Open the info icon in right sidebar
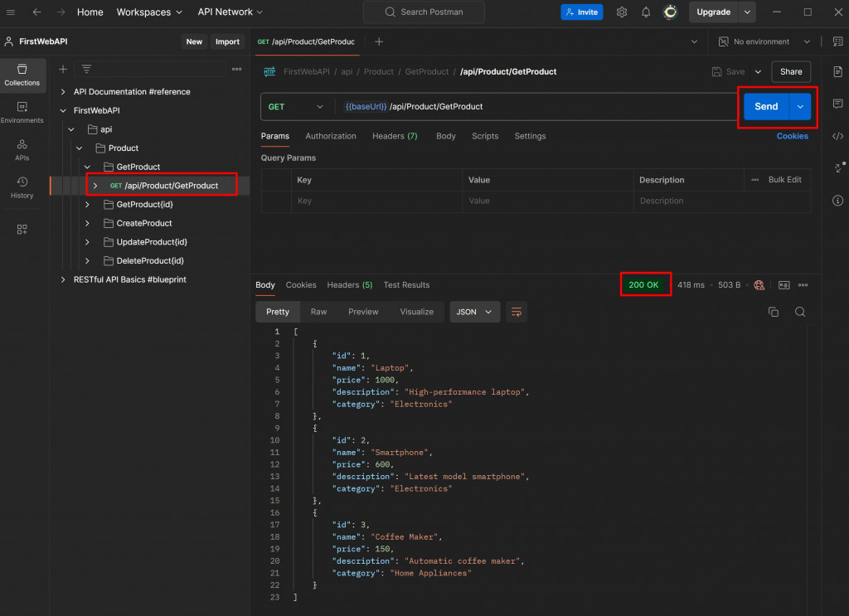The width and height of the screenshot is (849, 616). tap(837, 201)
